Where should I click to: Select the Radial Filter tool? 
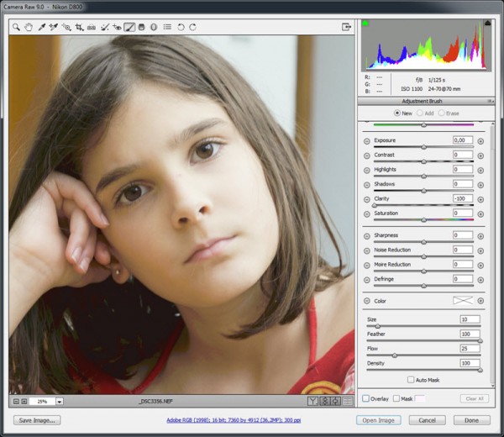point(154,28)
